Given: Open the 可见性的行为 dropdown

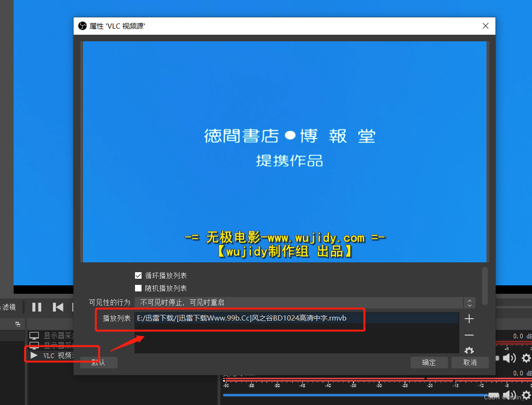Looking at the screenshot, I should (300, 303).
